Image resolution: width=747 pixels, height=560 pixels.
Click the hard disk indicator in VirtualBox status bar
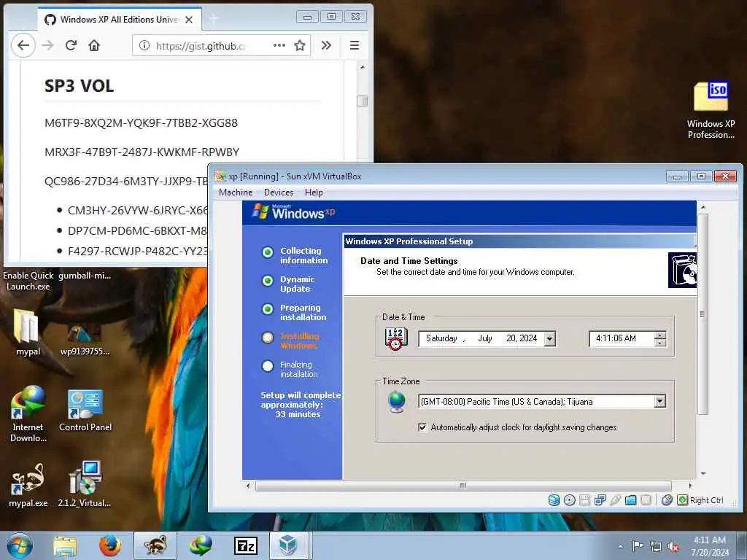coord(554,500)
